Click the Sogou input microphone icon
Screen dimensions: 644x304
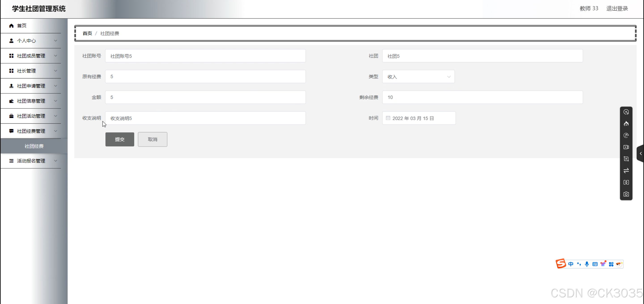click(x=587, y=264)
